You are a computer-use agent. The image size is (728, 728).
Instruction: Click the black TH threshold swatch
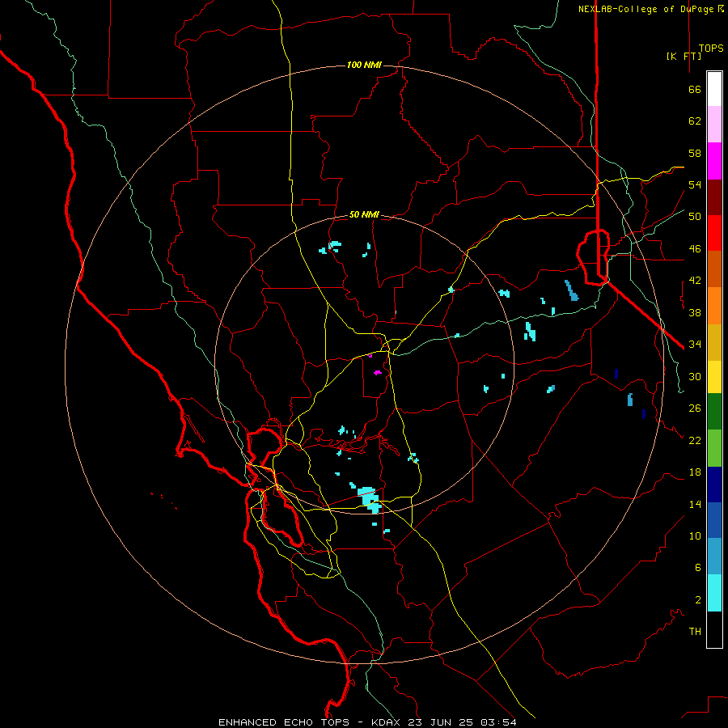tap(714, 629)
